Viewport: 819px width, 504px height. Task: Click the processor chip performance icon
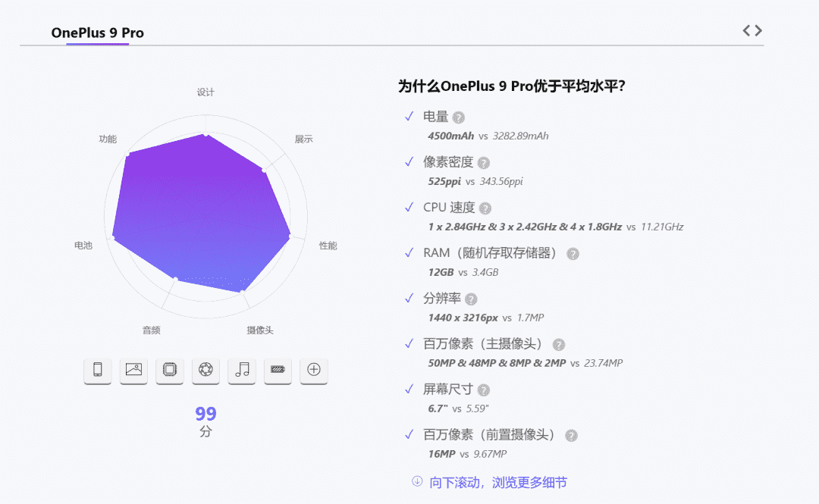(x=170, y=370)
